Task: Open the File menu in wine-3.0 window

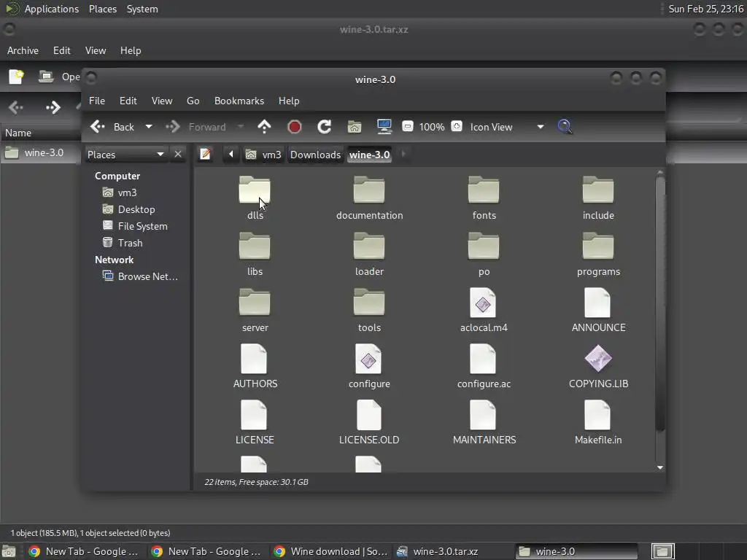Action: point(97,101)
